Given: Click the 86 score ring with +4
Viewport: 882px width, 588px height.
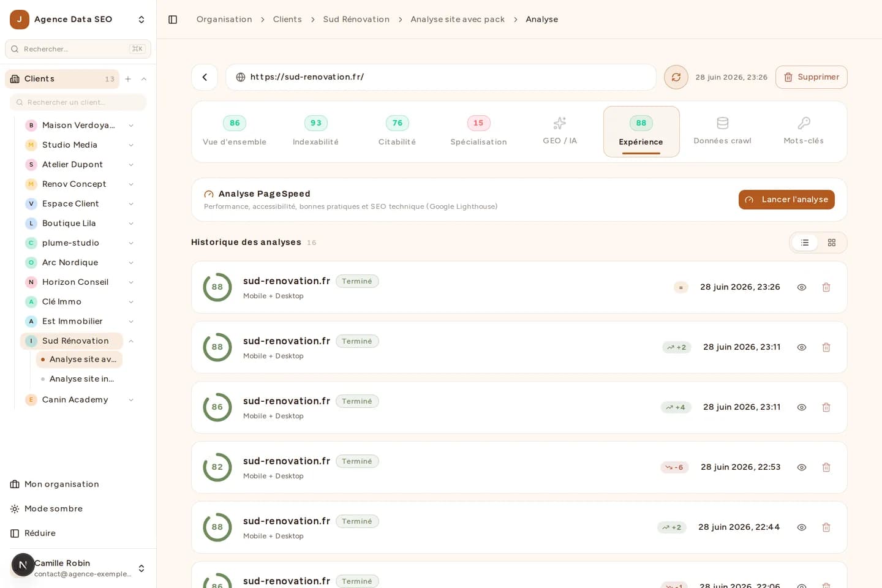Looking at the screenshot, I should (x=217, y=407).
